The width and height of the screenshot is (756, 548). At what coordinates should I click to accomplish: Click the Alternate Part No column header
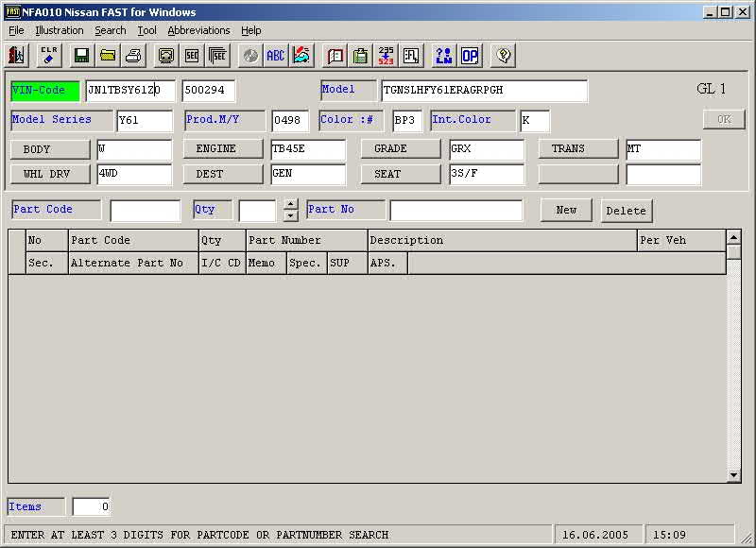pyautogui.click(x=133, y=264)
